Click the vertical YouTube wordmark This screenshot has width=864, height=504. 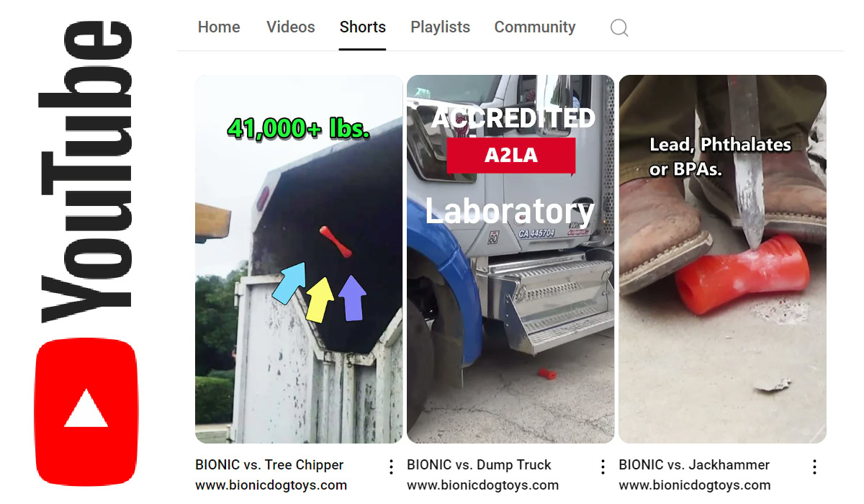coord(86,171)
